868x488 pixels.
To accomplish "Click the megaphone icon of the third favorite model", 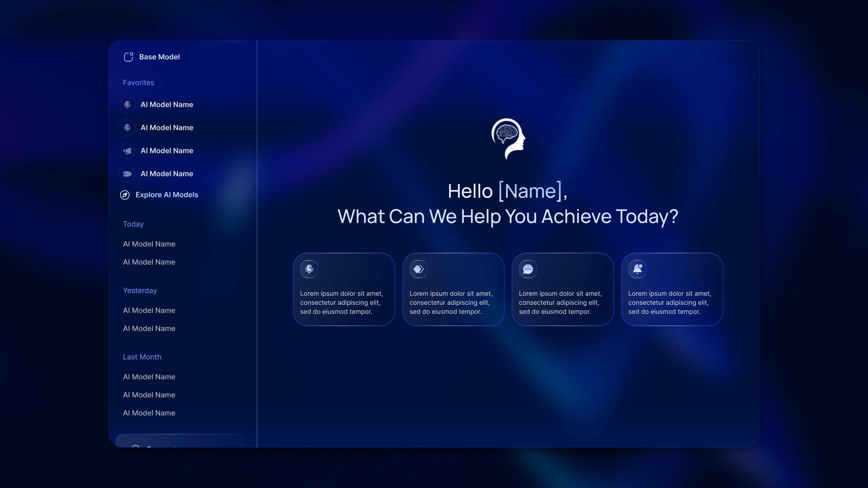I will pos(127,151).
